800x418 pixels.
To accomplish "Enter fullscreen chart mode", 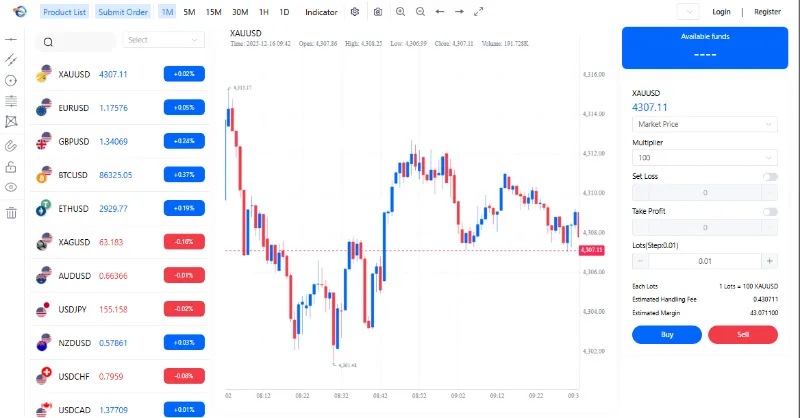I will 479,12.
